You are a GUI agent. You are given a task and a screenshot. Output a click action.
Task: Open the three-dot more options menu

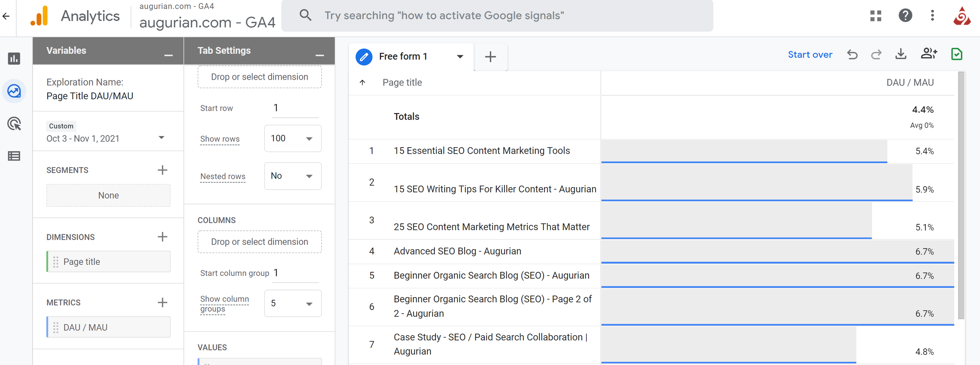click(933, 16)
